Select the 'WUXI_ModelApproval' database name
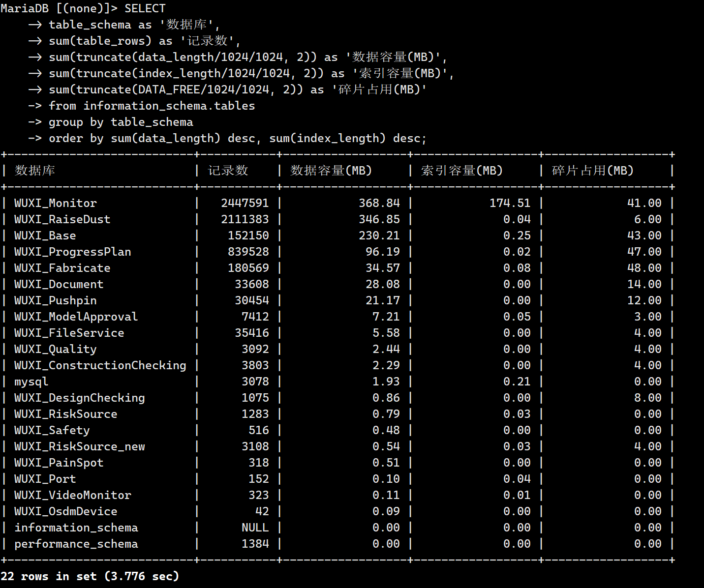 click(x=76, y=317)
